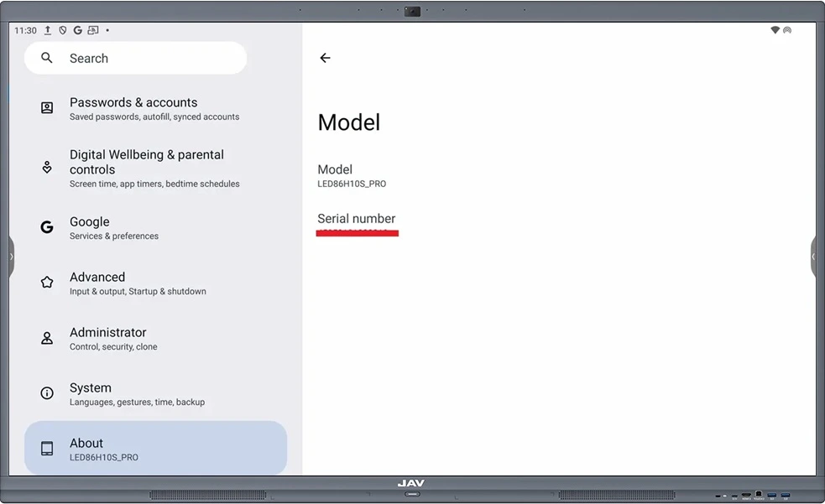825x504 pixels.
Task: Click the hotspot icon beside Wi-Fi
Action: 787,30
